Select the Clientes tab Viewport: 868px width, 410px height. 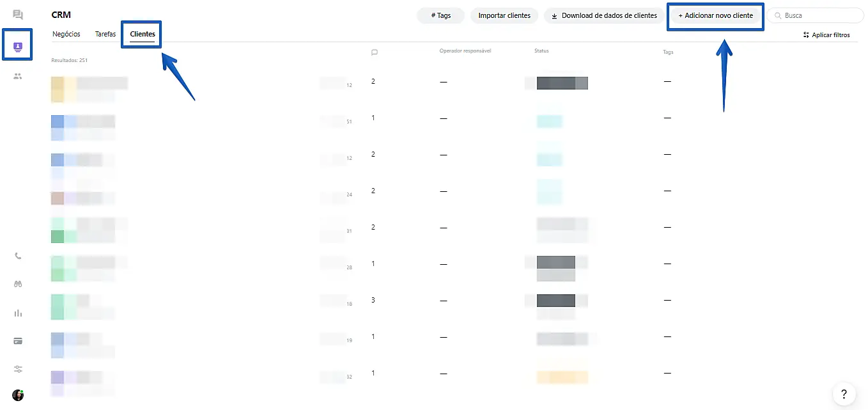[x=143, y=34]
